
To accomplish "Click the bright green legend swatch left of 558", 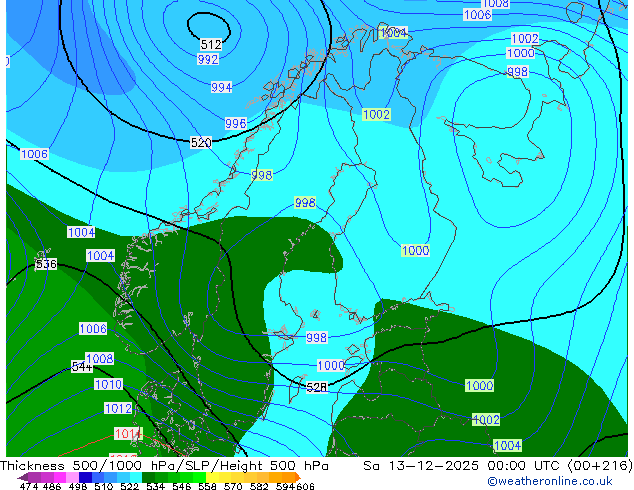I will point(200,478).
